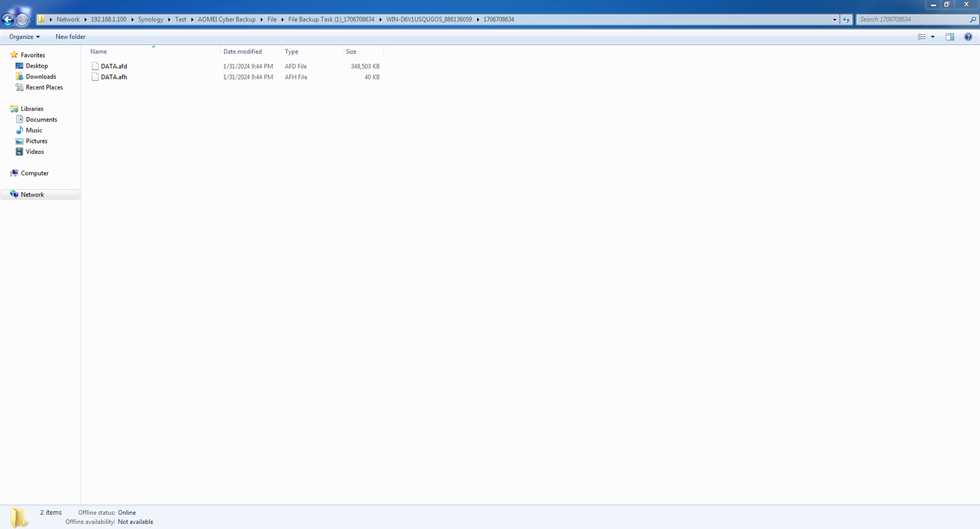Viewport: 980px width, 529px height.
Task: Open Desktop in the navigation pane
Action: point(37,66)
